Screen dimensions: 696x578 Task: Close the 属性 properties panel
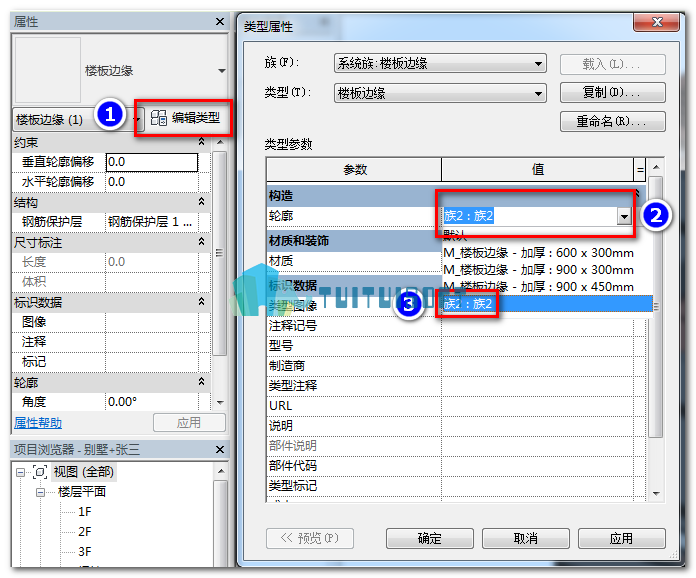pyautogui.click(x=220, y=22)
